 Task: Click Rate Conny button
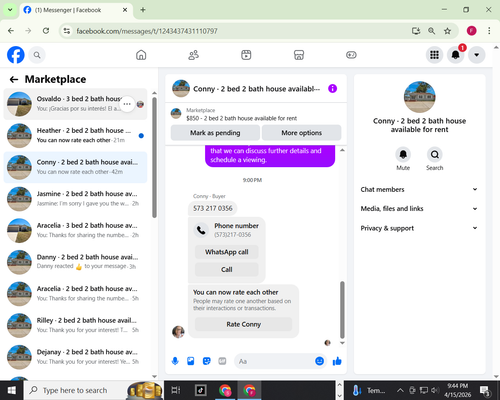244,324
